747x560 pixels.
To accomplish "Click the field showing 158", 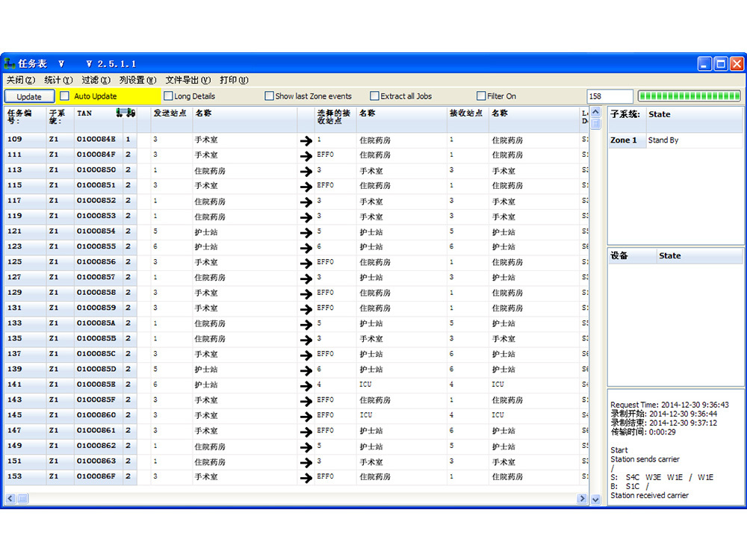I will pyautogui.click(x=610, y=96).
